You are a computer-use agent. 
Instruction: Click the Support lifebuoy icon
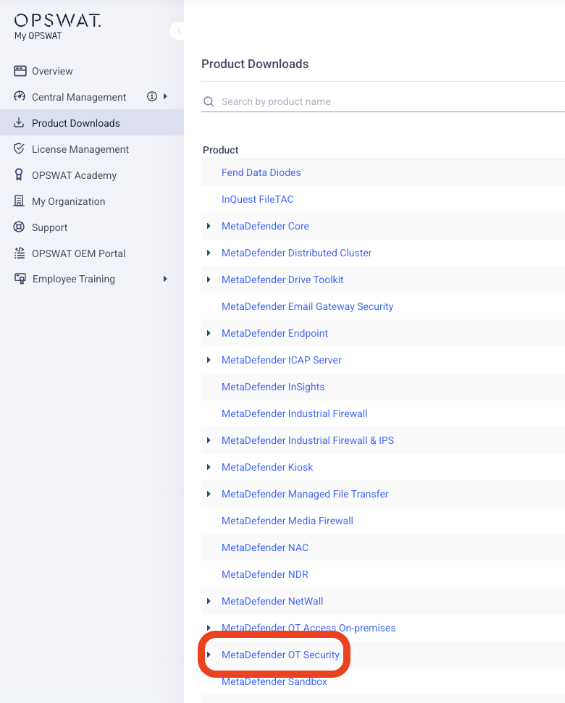(19, 226)
